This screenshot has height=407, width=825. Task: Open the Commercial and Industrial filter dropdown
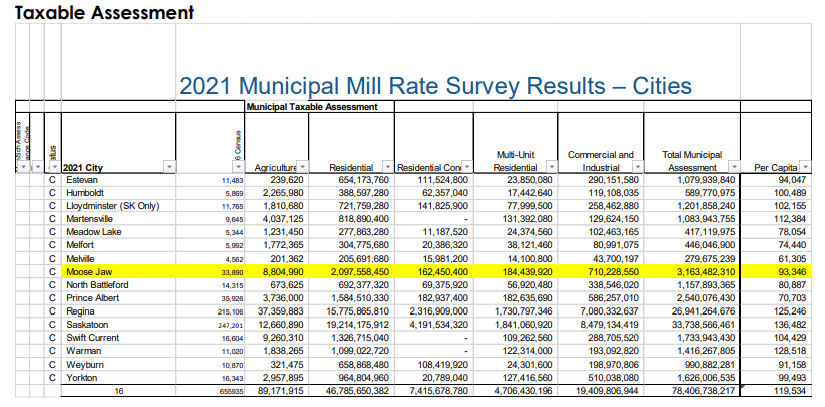pos(637,167)
